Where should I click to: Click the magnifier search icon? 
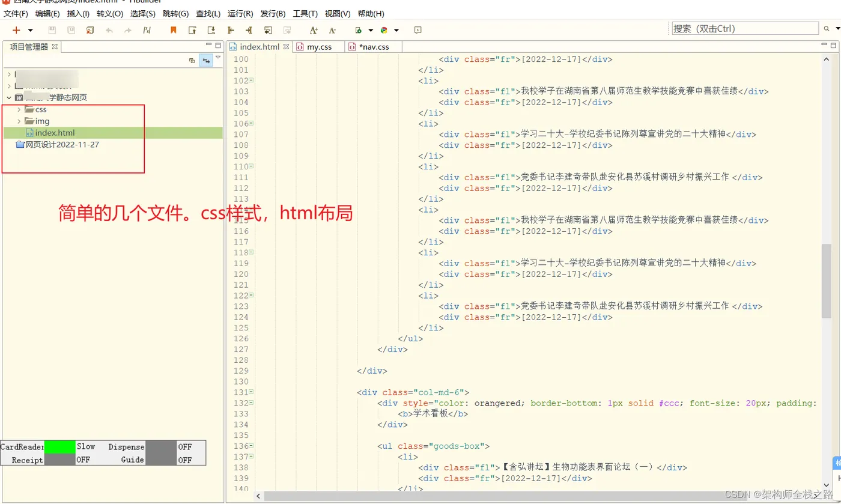point(827,29)
